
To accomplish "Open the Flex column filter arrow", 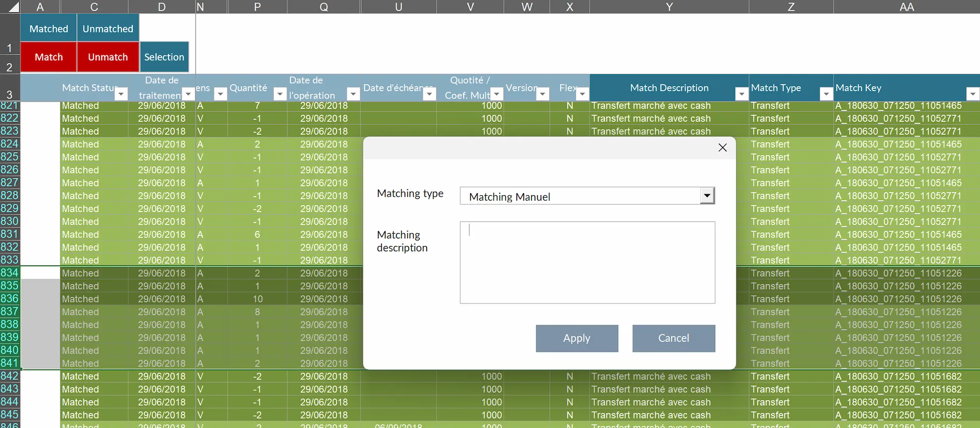I will coord(583,94).
